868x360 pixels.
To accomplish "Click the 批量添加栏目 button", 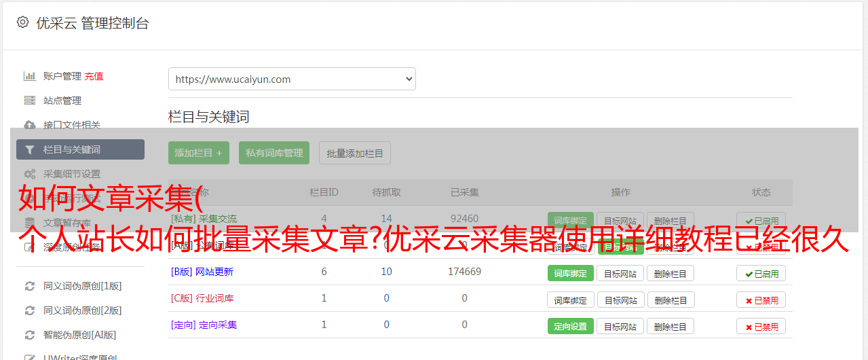I will (355, 153).
